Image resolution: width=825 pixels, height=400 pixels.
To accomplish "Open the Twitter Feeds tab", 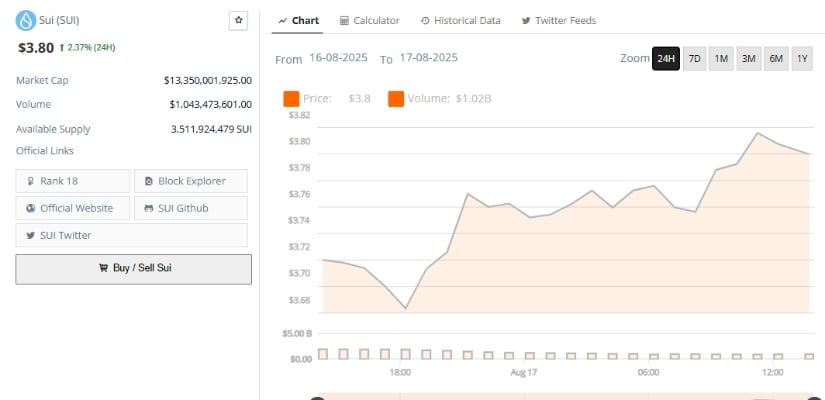I will [558, 21].
